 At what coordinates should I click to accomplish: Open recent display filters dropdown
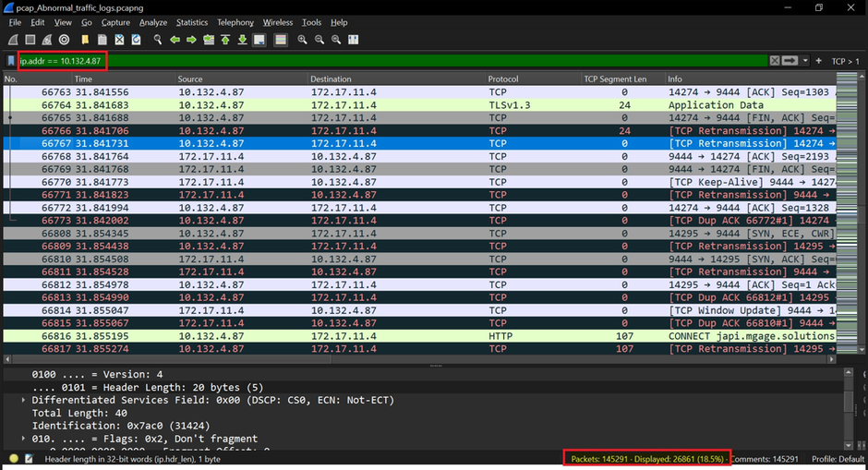click(805, 61)
